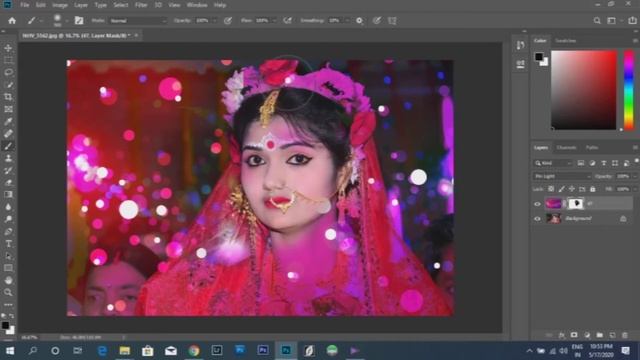Select the Clone Stamp tool

(x=8, y=158)
